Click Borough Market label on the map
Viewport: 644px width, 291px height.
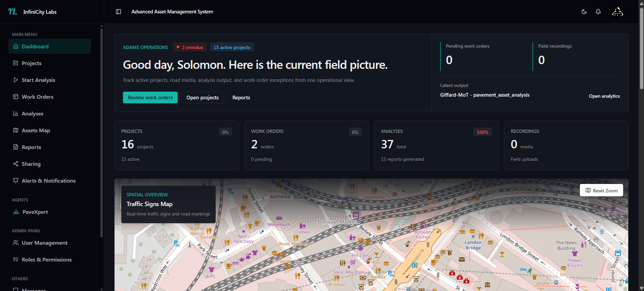(x=337, y=222)
